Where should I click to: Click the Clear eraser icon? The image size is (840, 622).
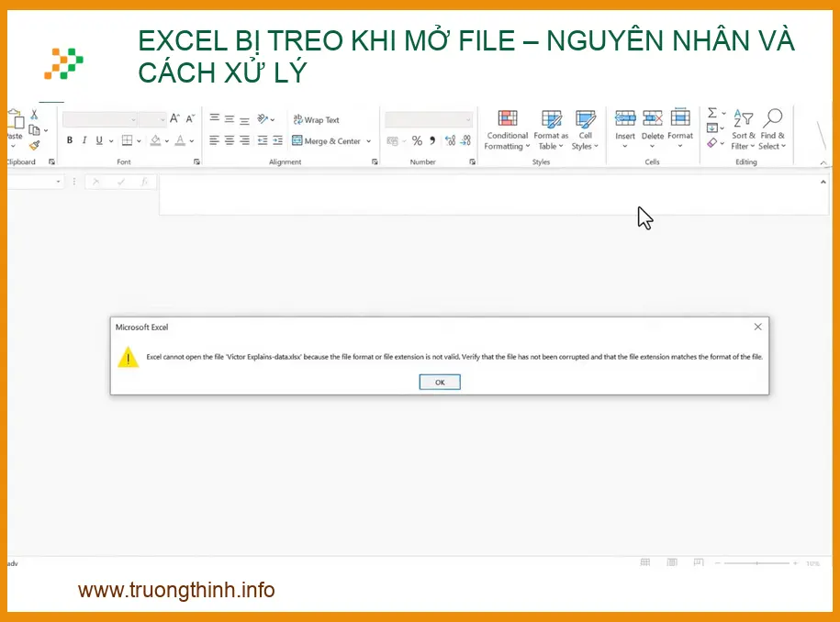[712, 142]
